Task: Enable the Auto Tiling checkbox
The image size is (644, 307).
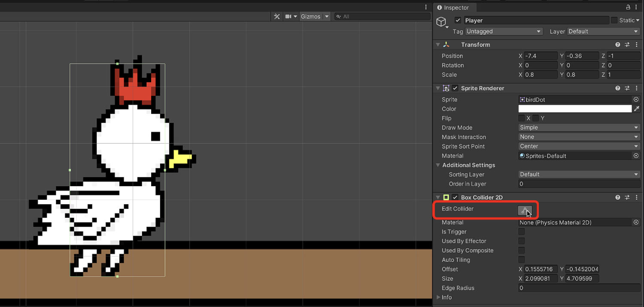Action: click(x=521, y=260)
